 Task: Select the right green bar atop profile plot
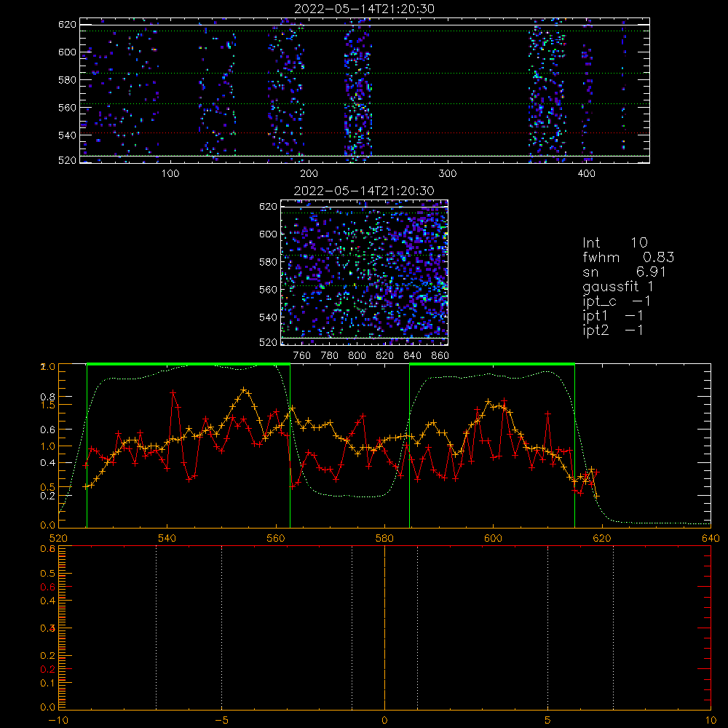click(x=492, y=365)
